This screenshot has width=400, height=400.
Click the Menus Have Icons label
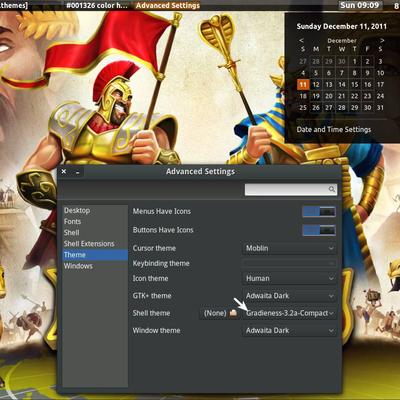pos(162,211)
